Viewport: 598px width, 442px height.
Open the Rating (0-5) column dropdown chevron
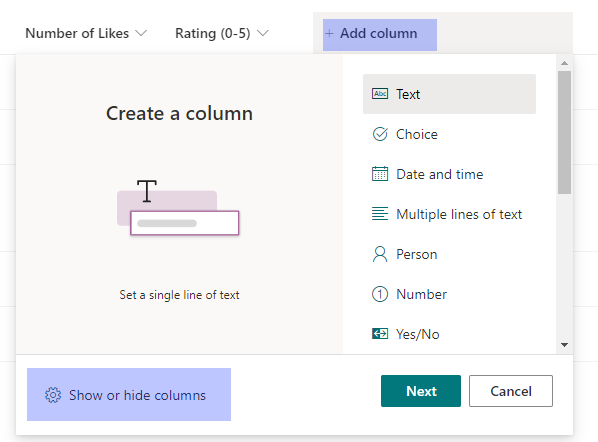(x=263, y=33)
